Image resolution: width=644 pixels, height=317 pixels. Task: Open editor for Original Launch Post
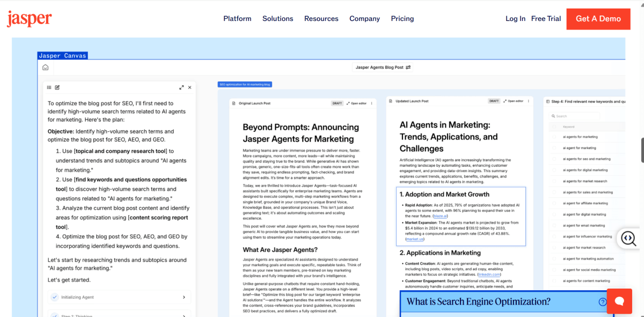[357, 103]
